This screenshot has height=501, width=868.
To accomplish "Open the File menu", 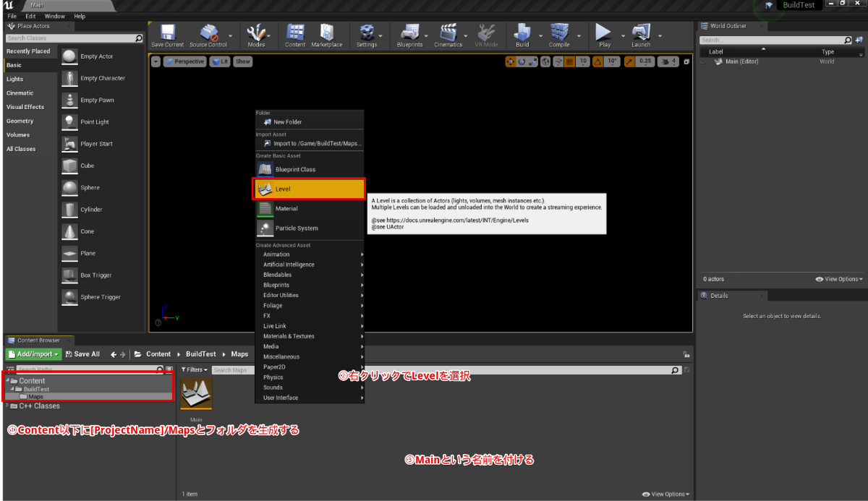I will point(12,16).
